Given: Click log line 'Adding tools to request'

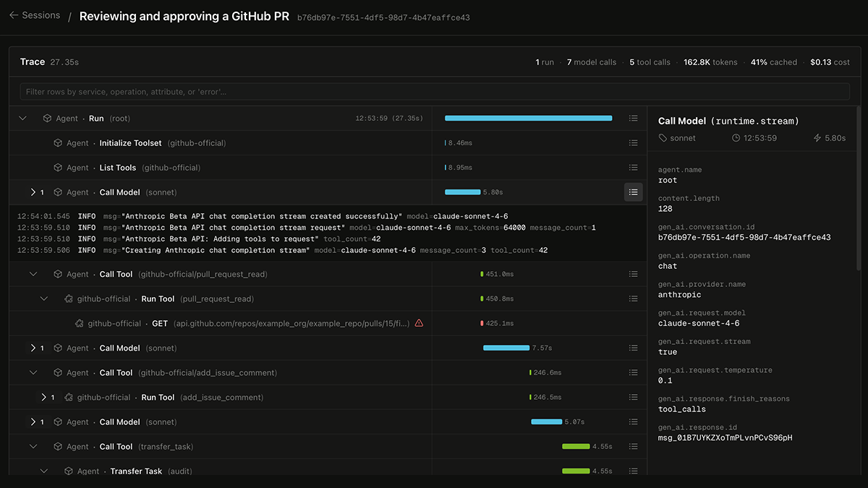Looking at the screenshot, I should [199, 239].
